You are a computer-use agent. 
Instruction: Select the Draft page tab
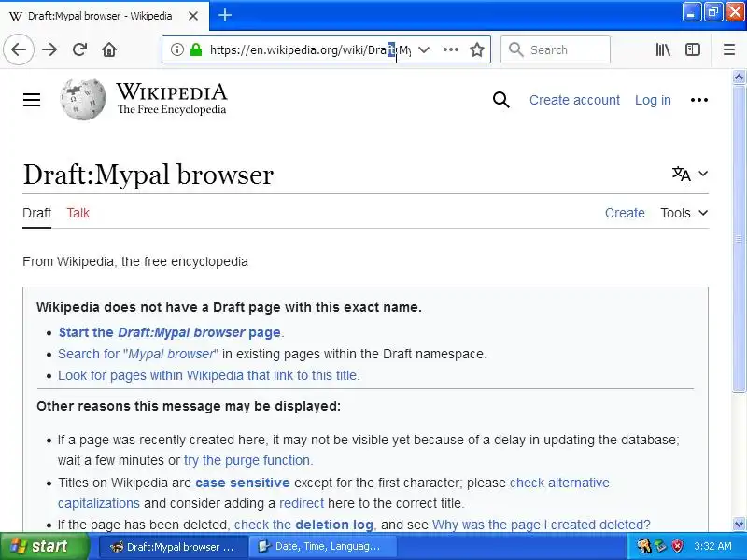point(36,213)
